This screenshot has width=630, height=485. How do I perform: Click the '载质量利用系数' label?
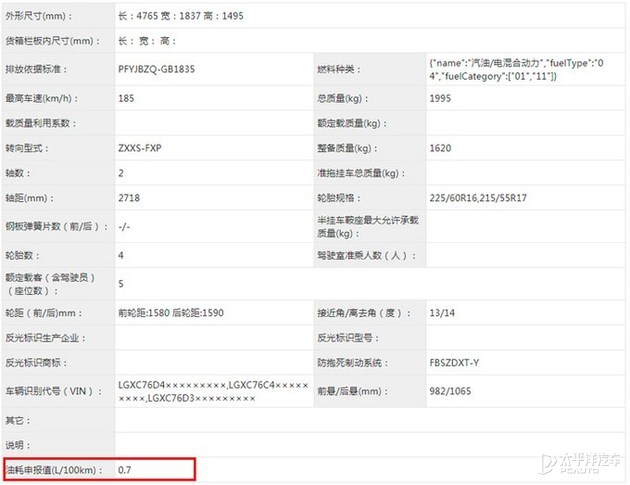click(x=41, y=123)
